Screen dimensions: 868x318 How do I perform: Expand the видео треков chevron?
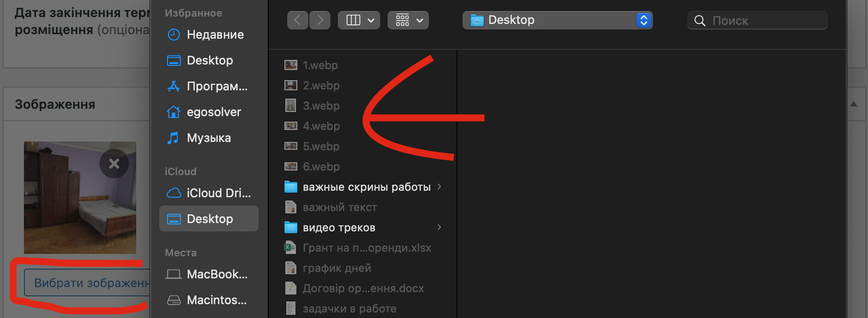pos(439,227)
